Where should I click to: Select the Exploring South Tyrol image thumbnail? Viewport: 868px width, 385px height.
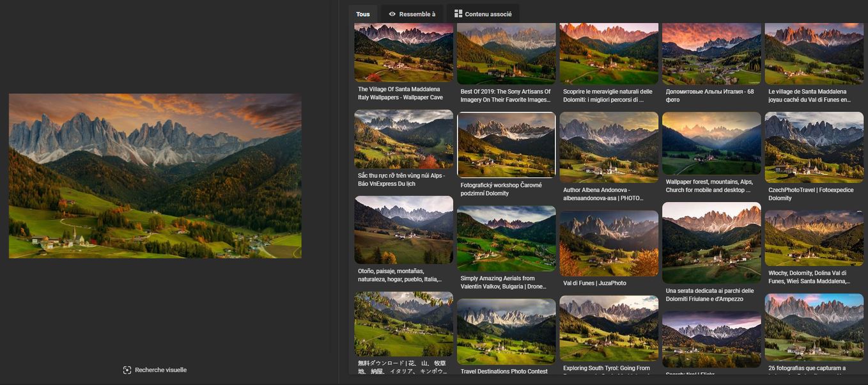608,327
